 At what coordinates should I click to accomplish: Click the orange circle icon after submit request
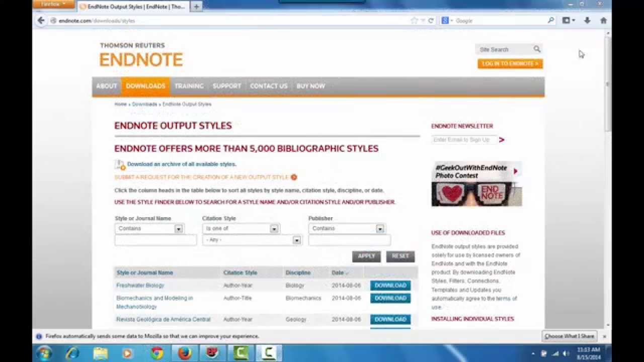tap(294, 177)
